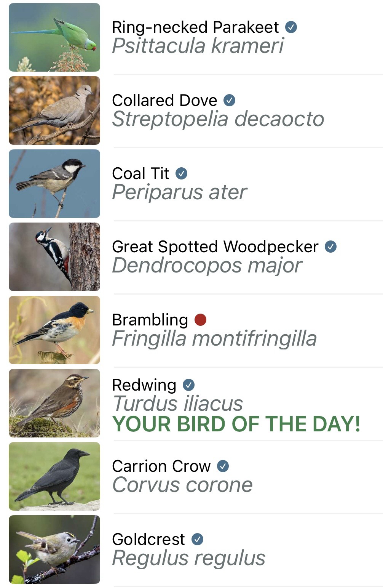Tap the Coal Tit bird photo

pyautogui.click(x=54, y=184)
